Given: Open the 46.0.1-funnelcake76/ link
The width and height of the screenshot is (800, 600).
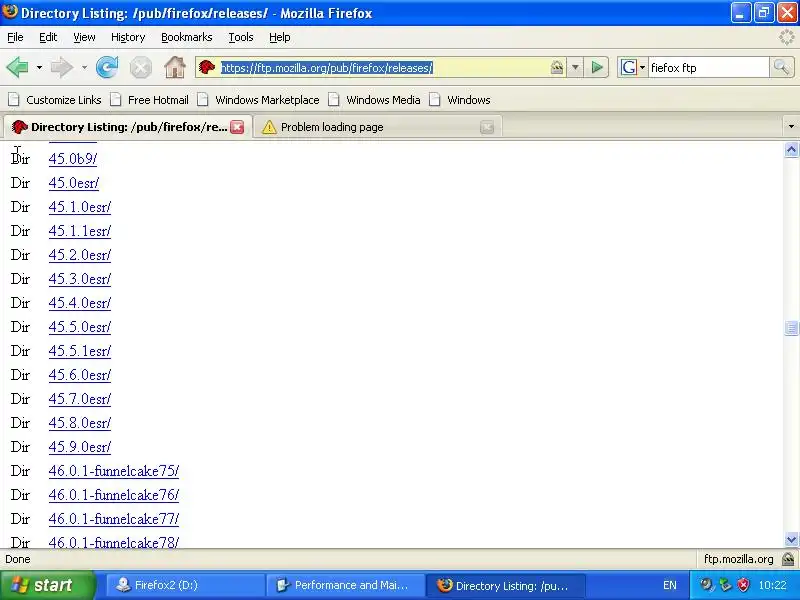Looking at the screenshot, I should [114, 494].
